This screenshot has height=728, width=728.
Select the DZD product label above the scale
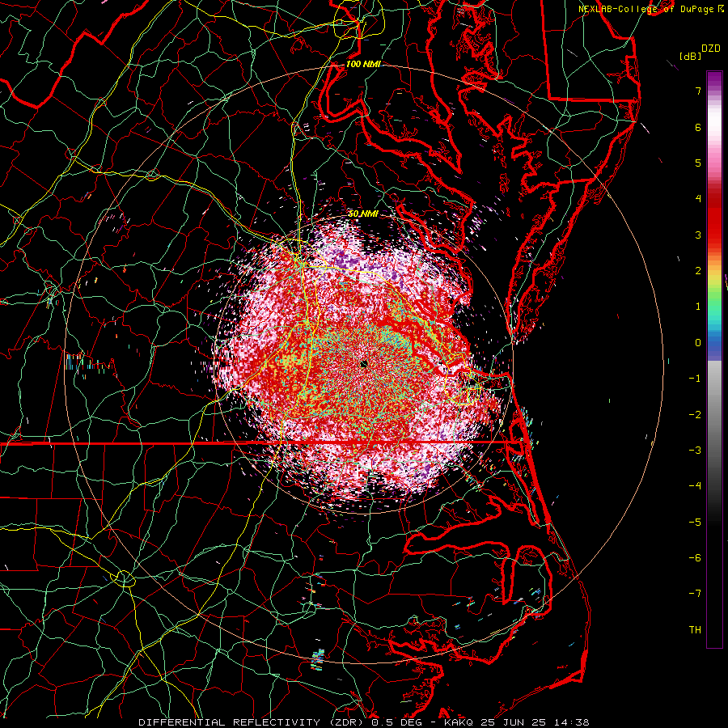pyautogui.click(x=711, y=49)
